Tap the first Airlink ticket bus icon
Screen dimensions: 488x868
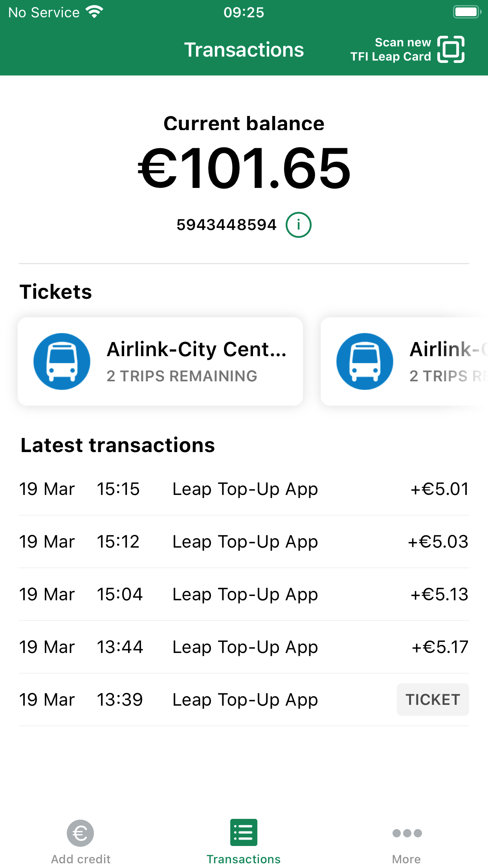pyautogui.click(x=62, y=361)
